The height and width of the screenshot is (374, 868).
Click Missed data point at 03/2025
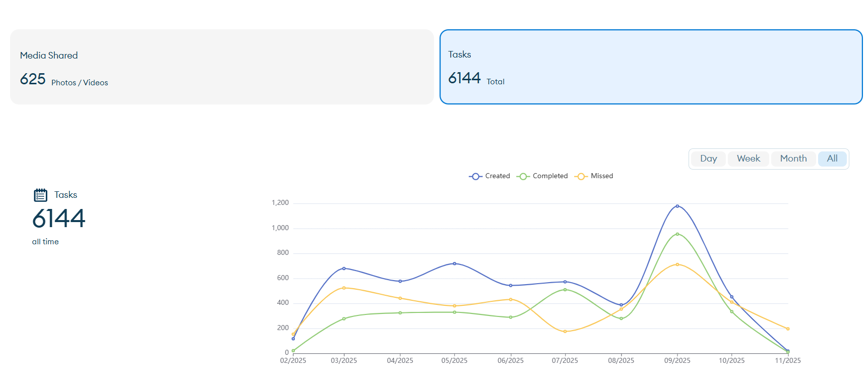344,288
